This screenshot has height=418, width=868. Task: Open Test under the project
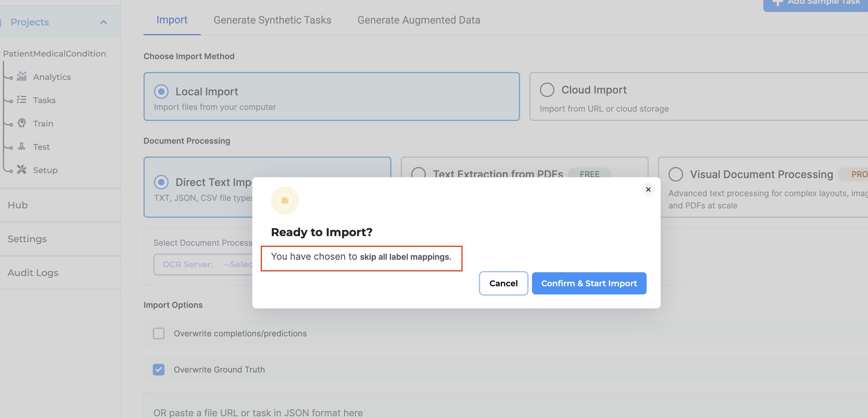point(41,147)
